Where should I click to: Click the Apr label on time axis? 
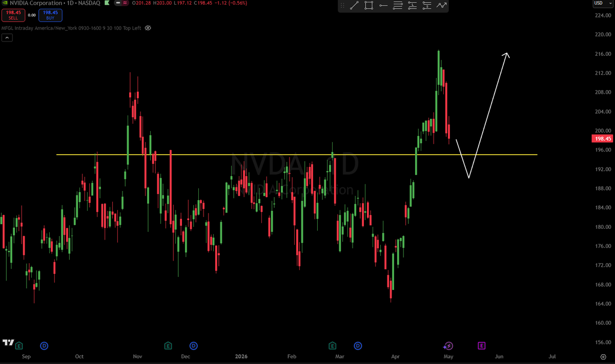(395, 356)
